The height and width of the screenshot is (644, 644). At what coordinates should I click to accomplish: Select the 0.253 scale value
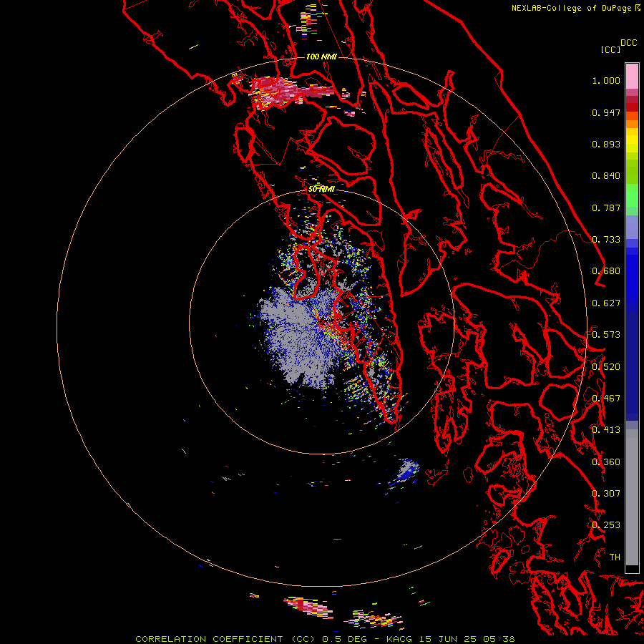[x=606, y=525]
